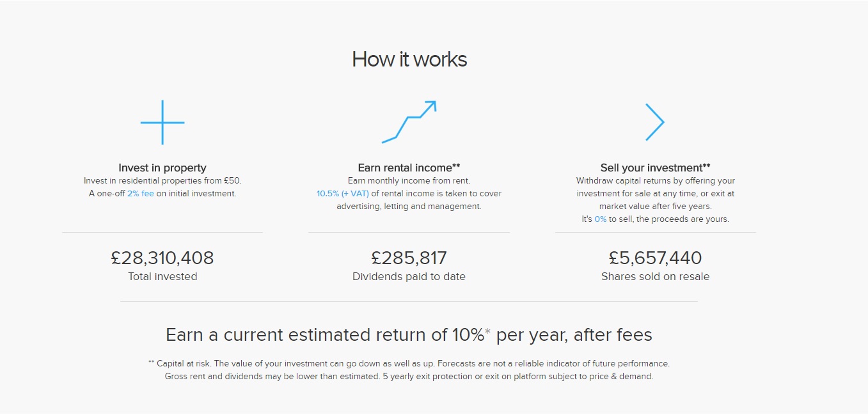Select the Sell your investment heading

pos(655,168)
